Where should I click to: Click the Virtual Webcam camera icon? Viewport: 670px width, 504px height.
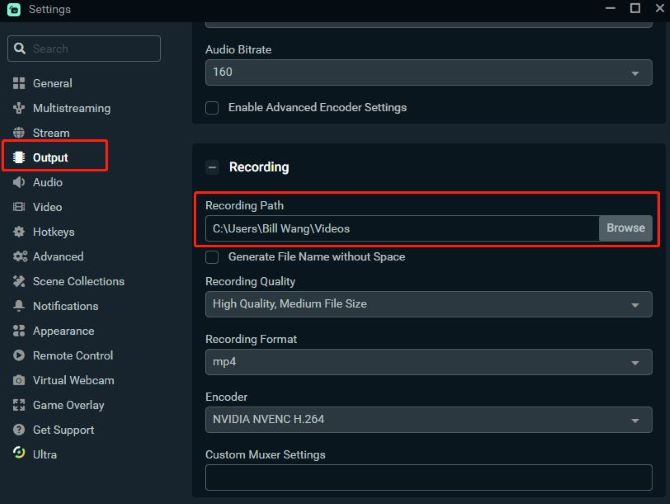tap(19, 380)
